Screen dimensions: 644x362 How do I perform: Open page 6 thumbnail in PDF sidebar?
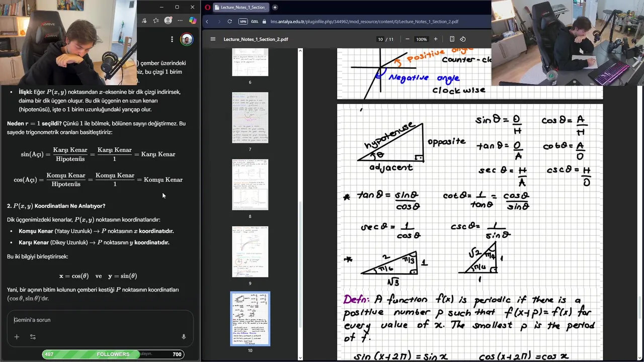click(x=250, y=62)
